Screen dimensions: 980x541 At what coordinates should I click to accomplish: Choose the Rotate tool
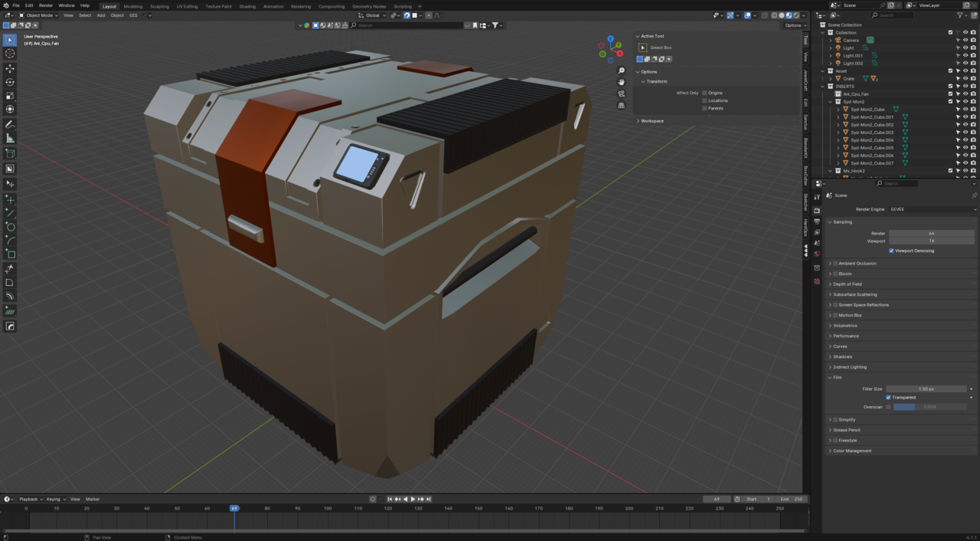[10, 82]
